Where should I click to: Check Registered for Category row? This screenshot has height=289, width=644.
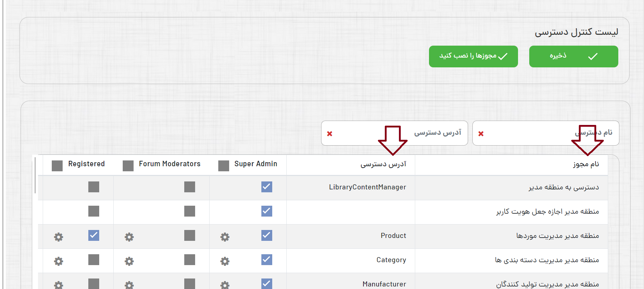click(x=94, y=260)
